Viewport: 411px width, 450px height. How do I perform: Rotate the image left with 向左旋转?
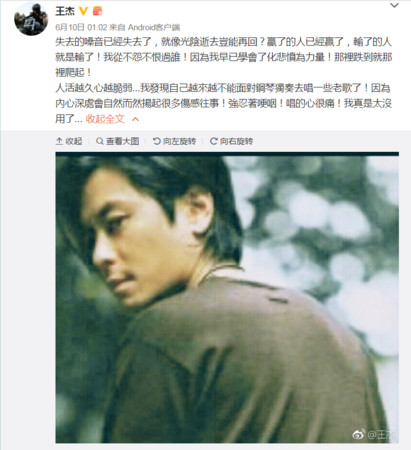174,141
